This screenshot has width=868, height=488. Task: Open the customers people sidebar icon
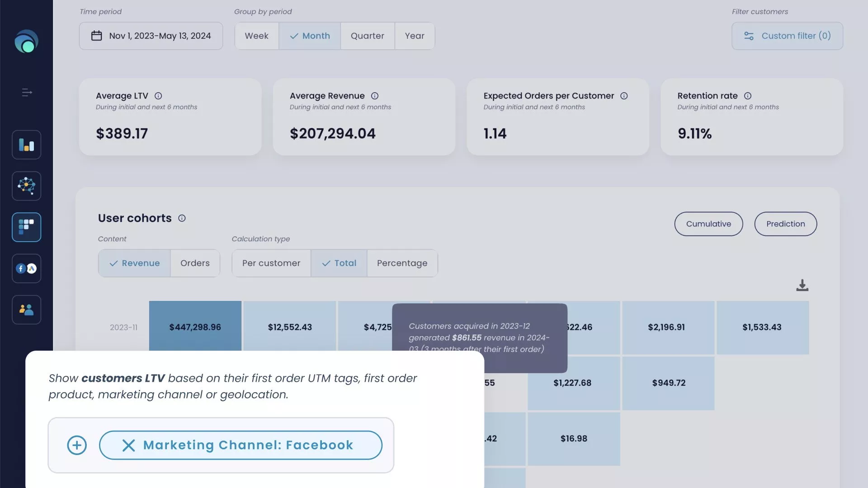point(26,310)
